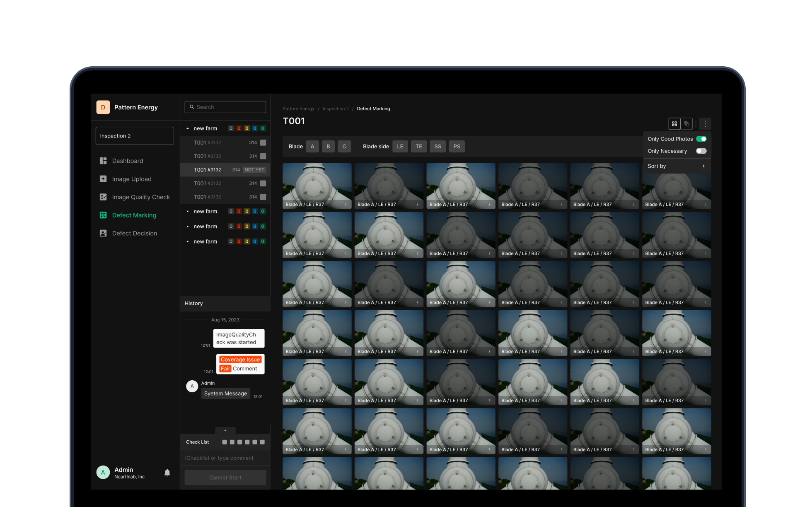Click the Search input field
Viewport: 812px width, 507px height.
tap(225, 107)
